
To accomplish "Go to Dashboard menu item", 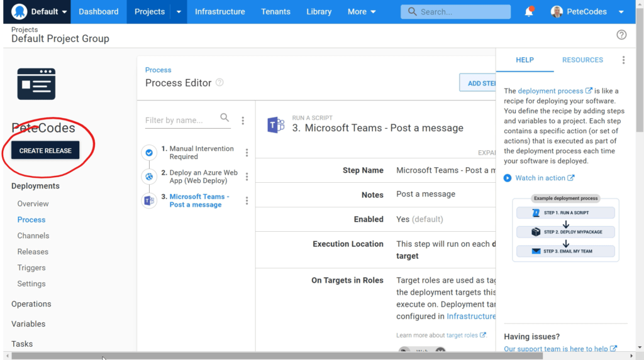I will 99,11.
